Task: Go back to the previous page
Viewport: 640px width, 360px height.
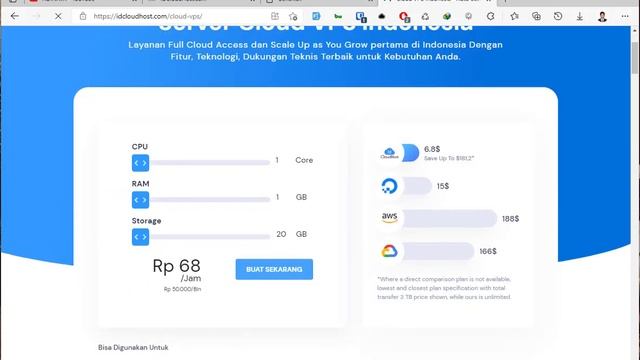Action: click(15, 16)
